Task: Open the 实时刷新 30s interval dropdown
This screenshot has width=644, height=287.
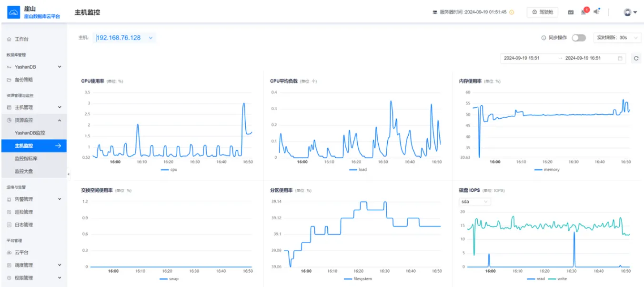Action: coord(617,38)
